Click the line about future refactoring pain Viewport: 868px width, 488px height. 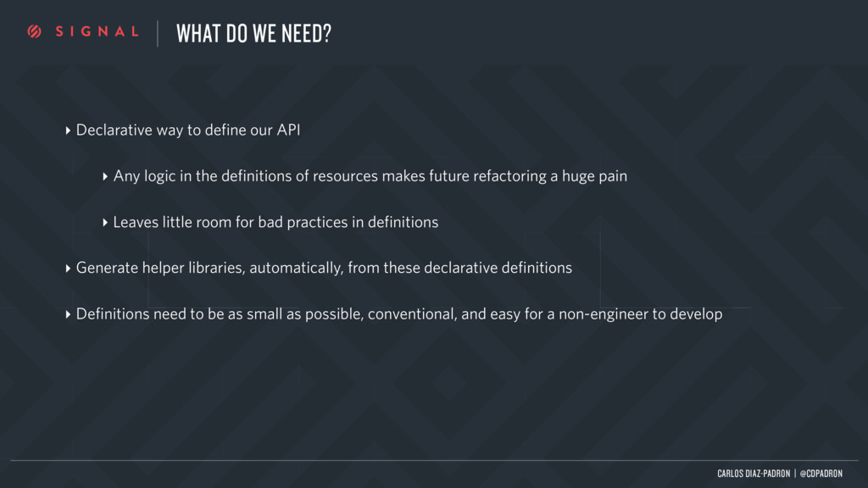tap(370, 176)
